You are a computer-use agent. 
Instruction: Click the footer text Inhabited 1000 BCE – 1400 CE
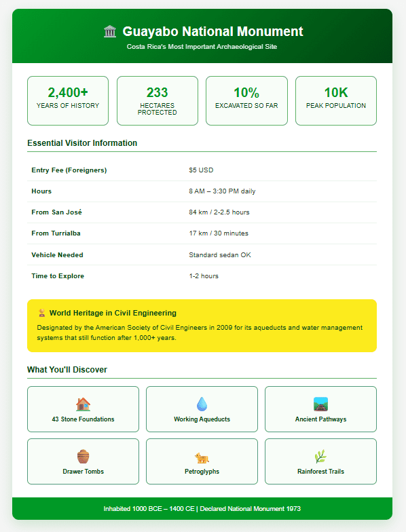[149, 509]
